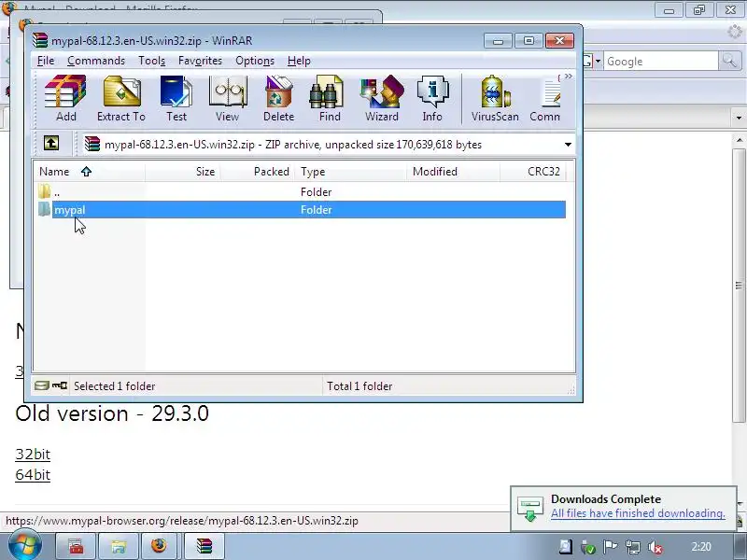Open the Favorites menu
Viewport: 747px width, 560px height.
pyautogui.click(x=200, y=61)
